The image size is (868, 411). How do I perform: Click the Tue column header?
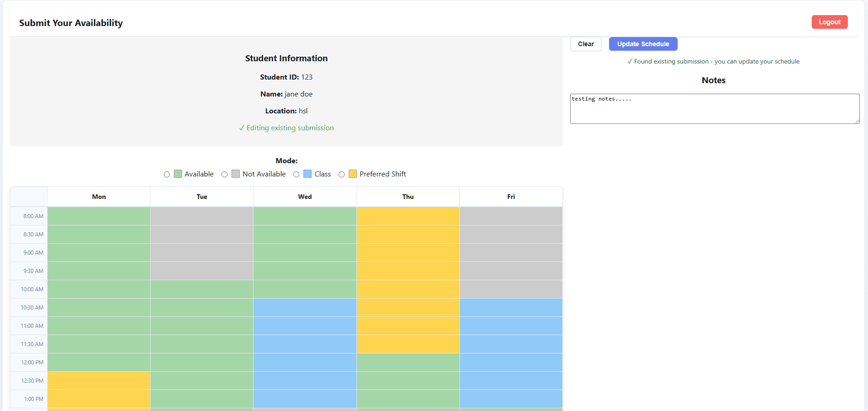pos(202,197)
